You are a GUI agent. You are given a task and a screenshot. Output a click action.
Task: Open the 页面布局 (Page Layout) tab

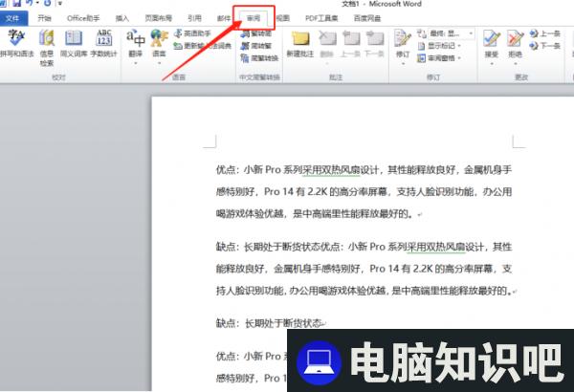click(x=158, y=18)
